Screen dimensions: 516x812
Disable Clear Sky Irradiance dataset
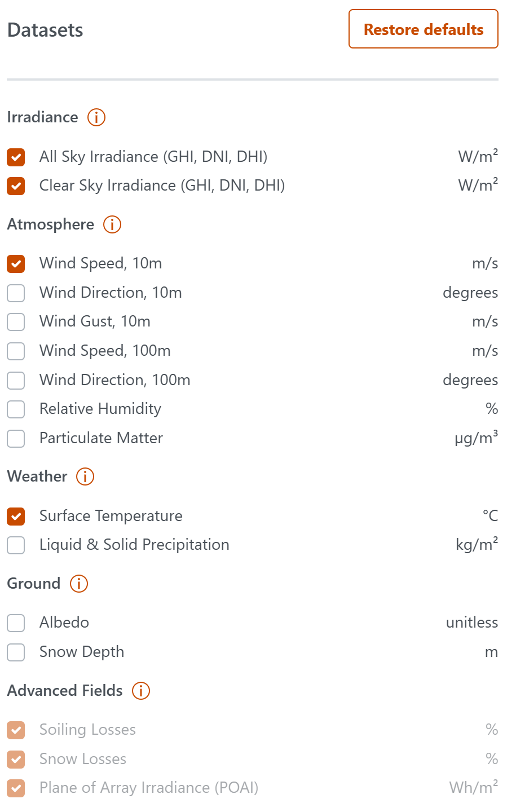16,186
